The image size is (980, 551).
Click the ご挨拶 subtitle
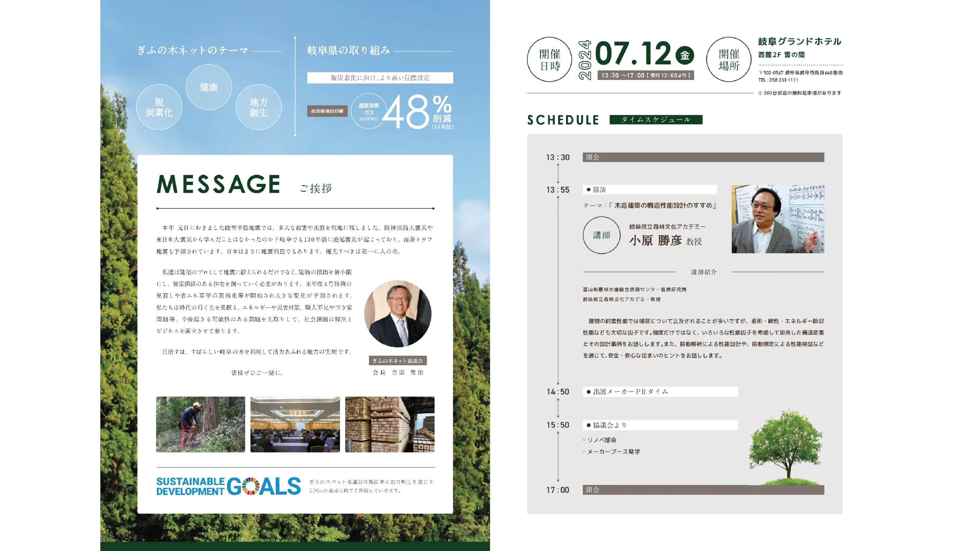pos(316,188)
